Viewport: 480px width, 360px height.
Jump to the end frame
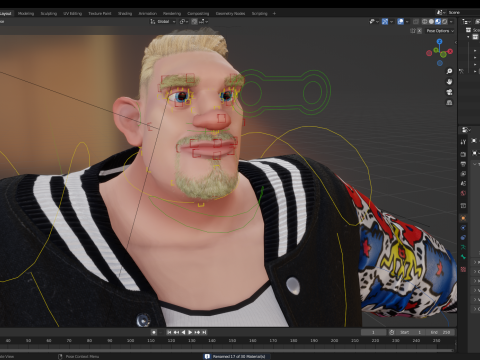coord(204,332)
